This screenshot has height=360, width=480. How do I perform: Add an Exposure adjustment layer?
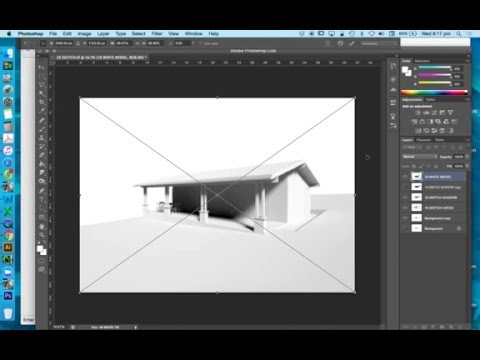(442, 113)
